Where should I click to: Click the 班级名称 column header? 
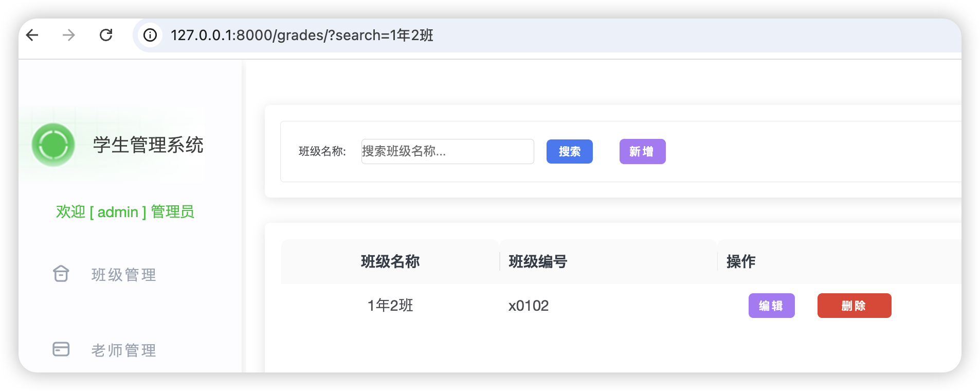[390, 261]
